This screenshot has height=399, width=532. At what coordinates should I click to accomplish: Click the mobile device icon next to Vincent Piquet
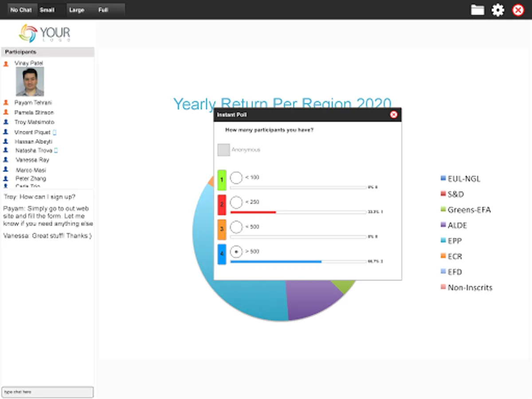(x=55, y=133)
